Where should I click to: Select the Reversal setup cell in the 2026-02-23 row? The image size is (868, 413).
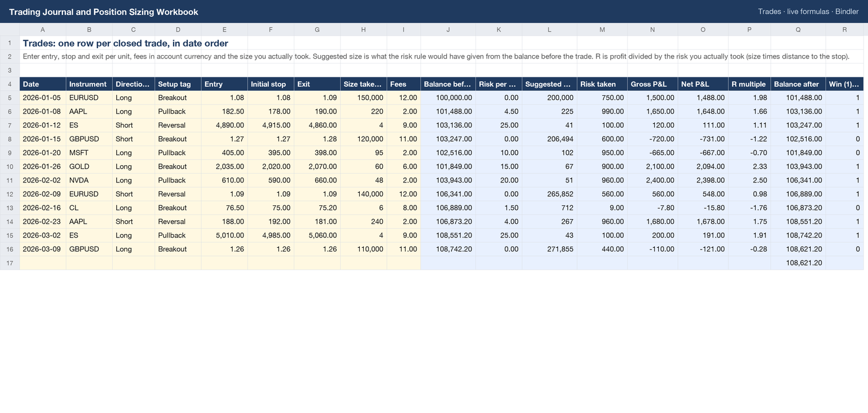[x=178, y=221]
